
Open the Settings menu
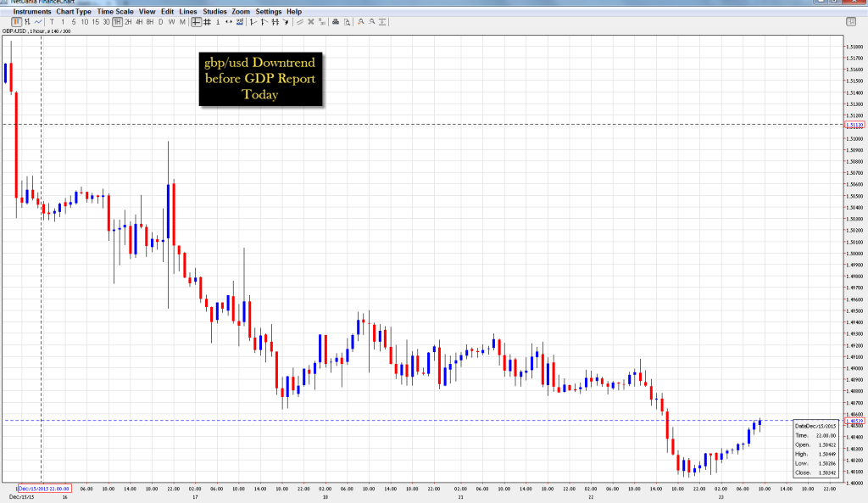click(269, 12)
